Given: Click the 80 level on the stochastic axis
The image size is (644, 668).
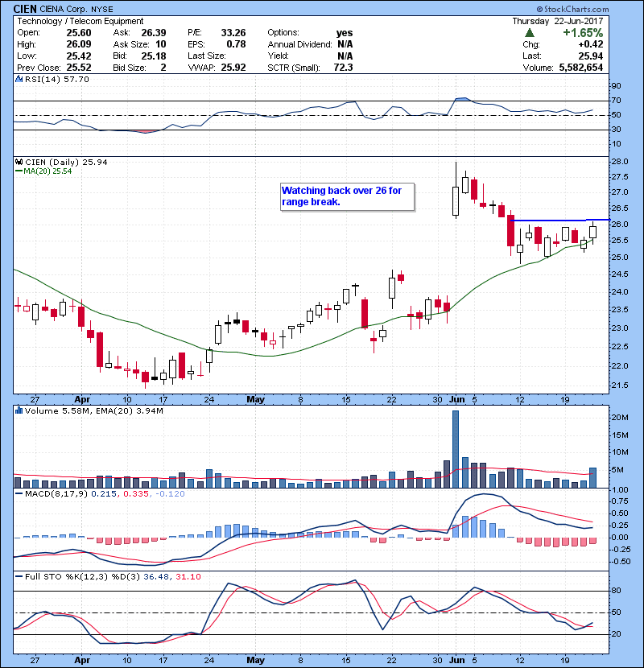Looking at the screenshot, I should 617,591.
